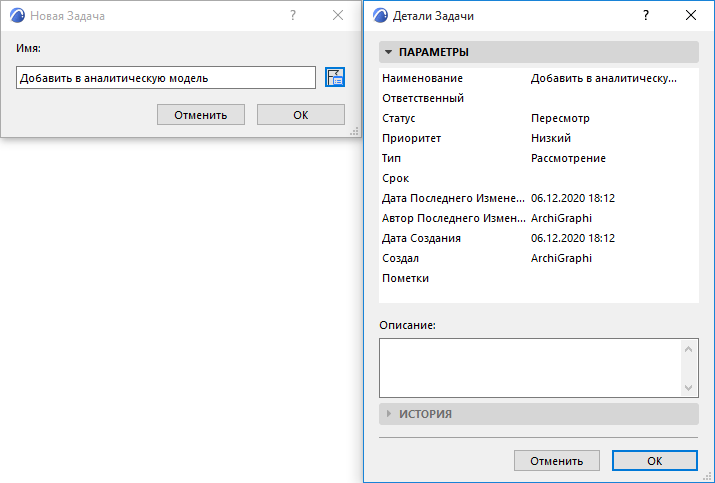Click the Имя text field

coord(166,78)
